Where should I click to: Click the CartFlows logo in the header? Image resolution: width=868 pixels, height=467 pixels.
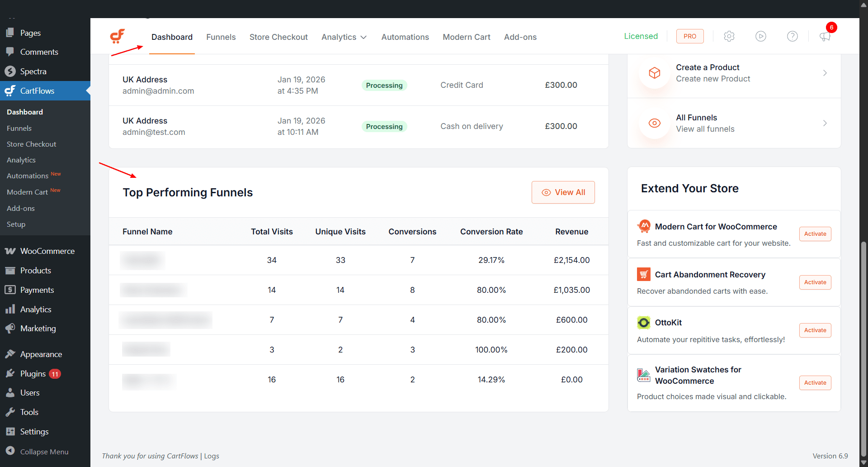117,36
